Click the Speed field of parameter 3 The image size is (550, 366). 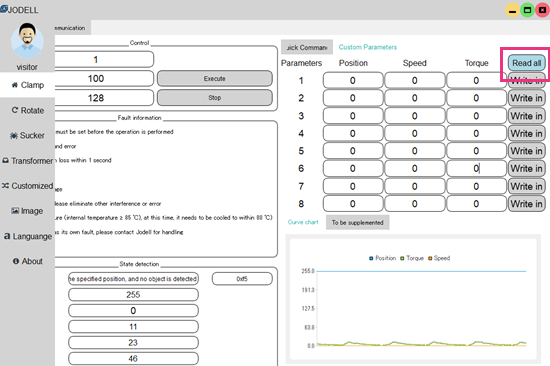click(415, 116)
